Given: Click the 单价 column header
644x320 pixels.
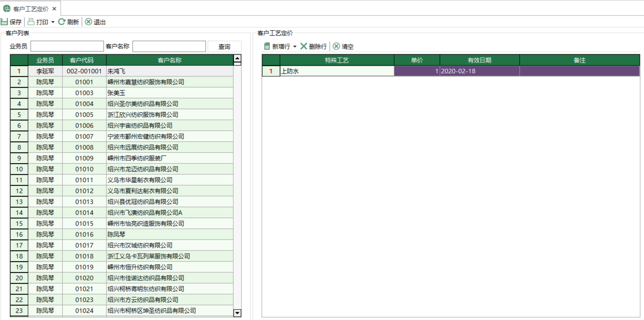Looking at the screenshot, I should [417, 60].
